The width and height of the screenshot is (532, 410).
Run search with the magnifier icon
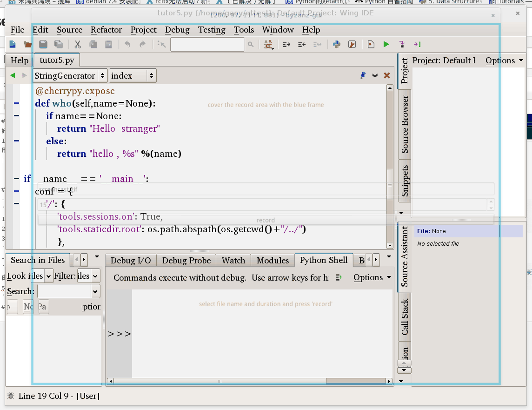(x=251, y=44)
